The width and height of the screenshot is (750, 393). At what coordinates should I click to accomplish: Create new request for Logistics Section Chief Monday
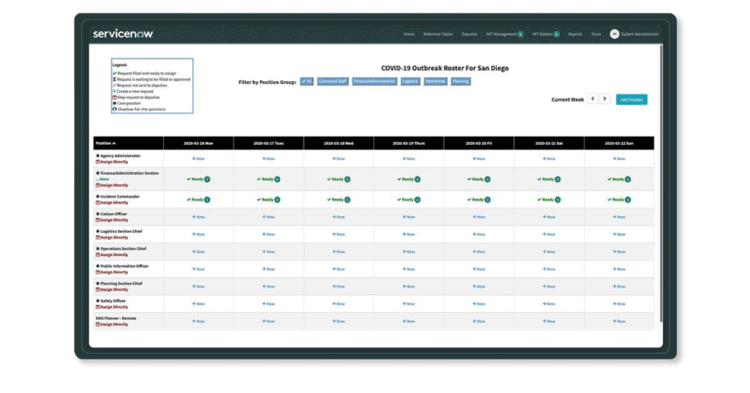[x=199, y=234]
